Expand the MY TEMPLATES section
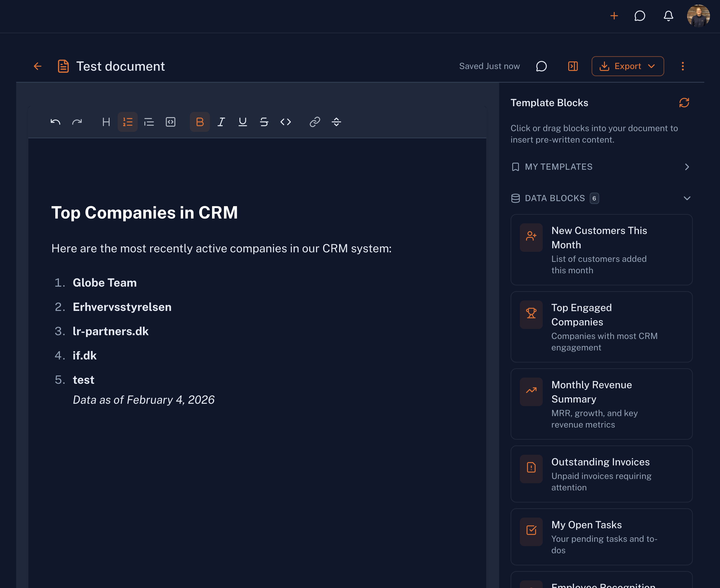 [x=687, y=167]
